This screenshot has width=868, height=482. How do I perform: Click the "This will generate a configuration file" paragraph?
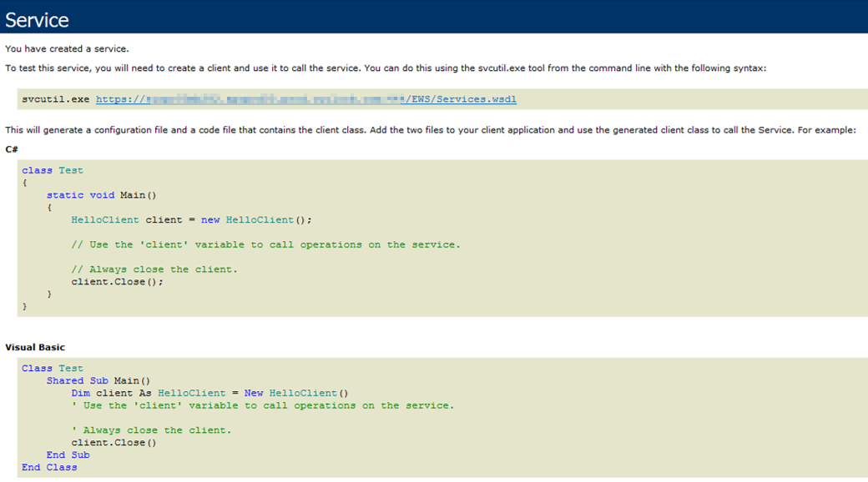pos(430,130)
